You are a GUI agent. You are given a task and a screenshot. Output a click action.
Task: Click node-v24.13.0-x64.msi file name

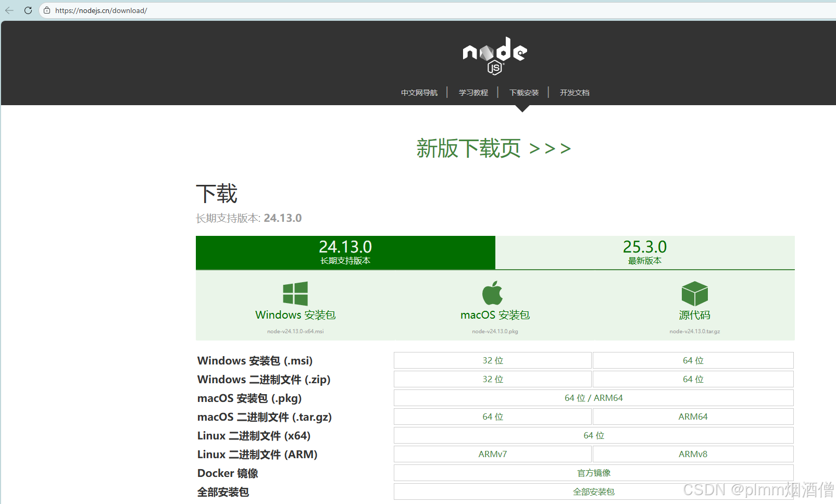pyautogui.click(x=295, y=331)
